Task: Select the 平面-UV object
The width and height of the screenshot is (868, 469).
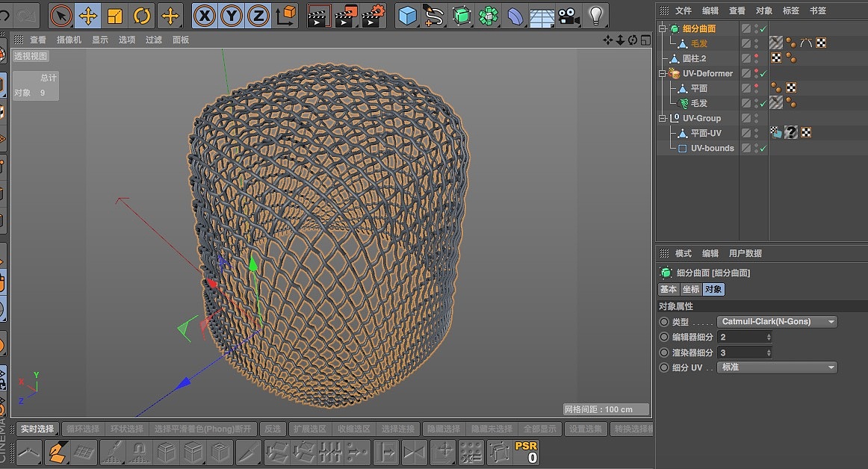Action: point(706,133)
